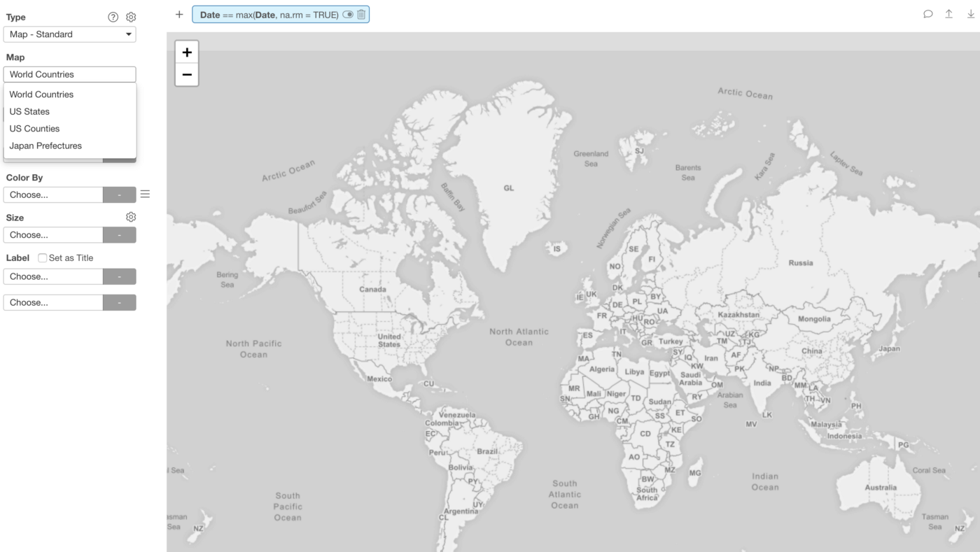Zoom out of the map

pos(187,74)
